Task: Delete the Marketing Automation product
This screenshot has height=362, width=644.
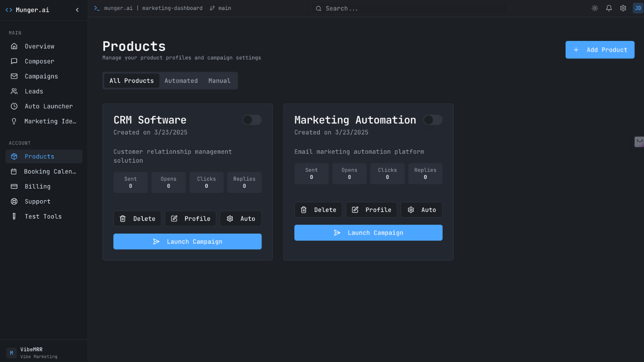Action: (x=318, y=210)
